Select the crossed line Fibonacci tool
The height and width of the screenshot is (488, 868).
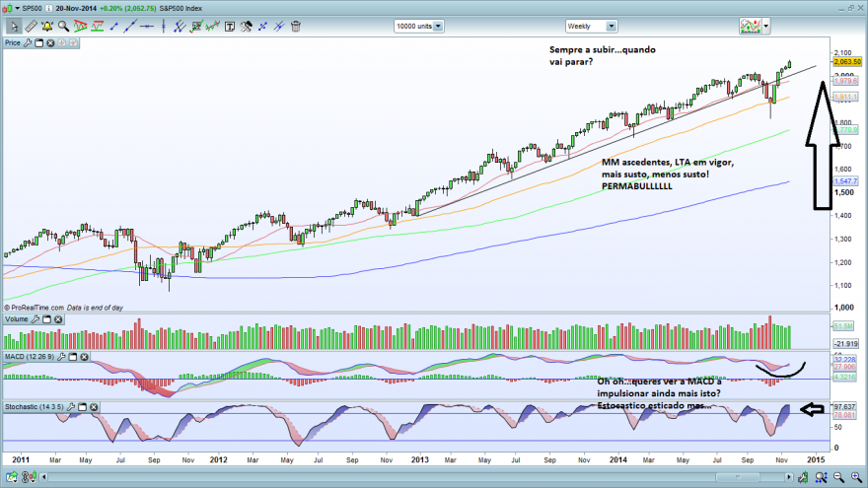click(279, 26)
